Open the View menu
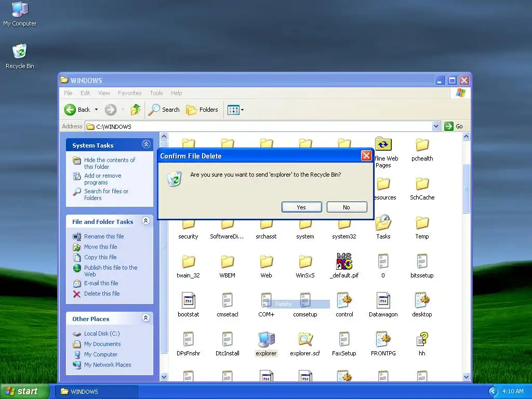The height and width of the screenshot is (399, 532). click(x=104, y=93)
